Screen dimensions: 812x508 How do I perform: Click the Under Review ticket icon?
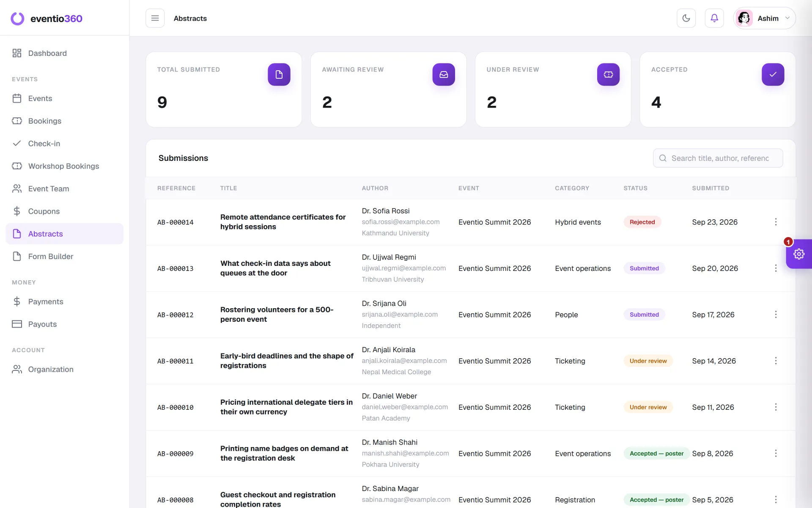click(x=608, y=75)
